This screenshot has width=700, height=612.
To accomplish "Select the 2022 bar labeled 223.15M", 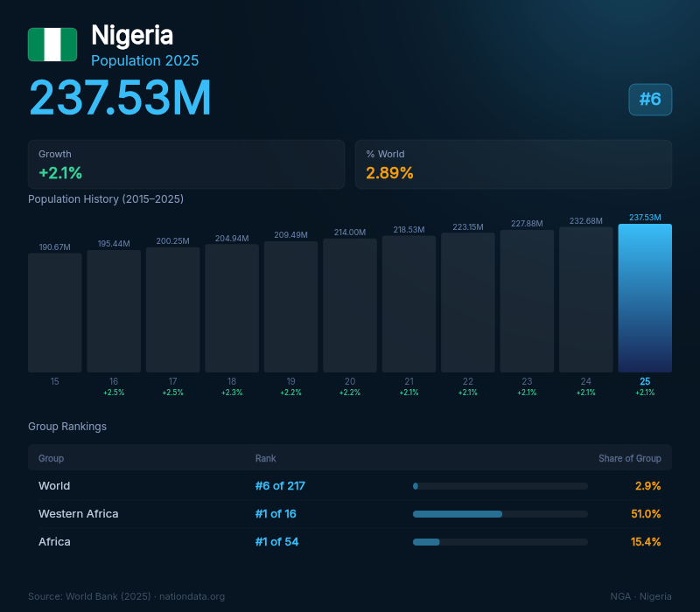I will pyautogui.click(x=468, y=303).
